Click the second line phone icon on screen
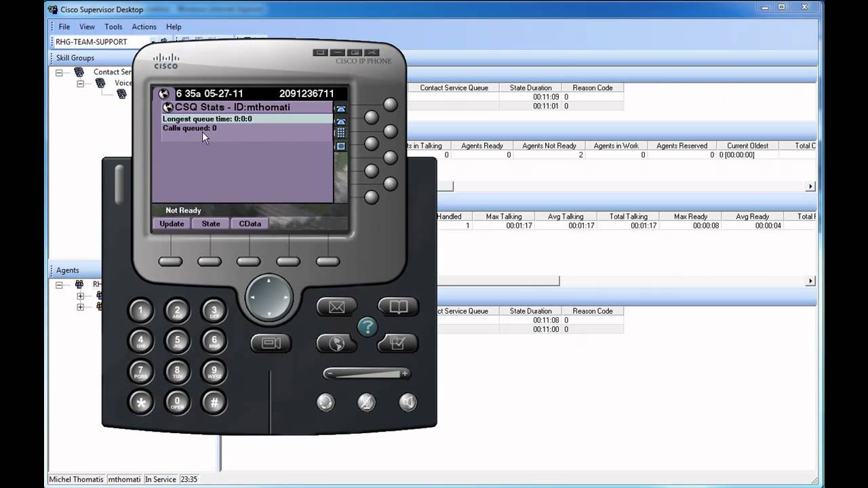Image resolution: width=868 pixels, height=488 pixels. pyautogui.click(x=341, y=121)
